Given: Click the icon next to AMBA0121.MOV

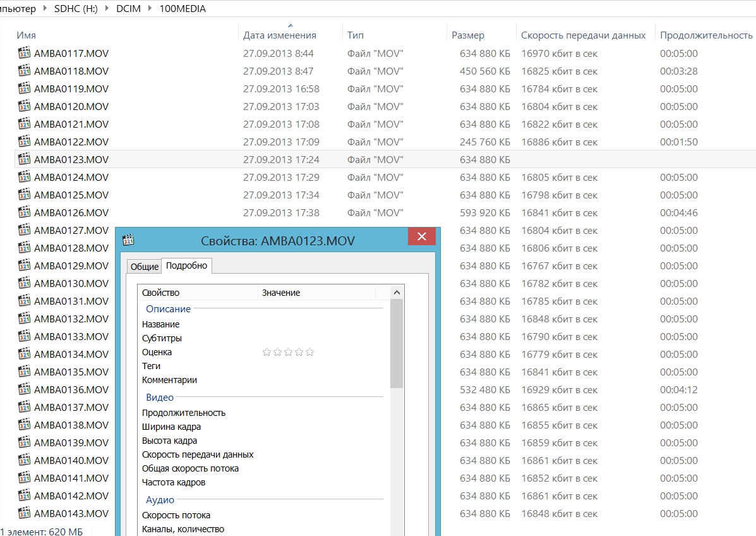Looking at the screenshot, I should [25, 124].
